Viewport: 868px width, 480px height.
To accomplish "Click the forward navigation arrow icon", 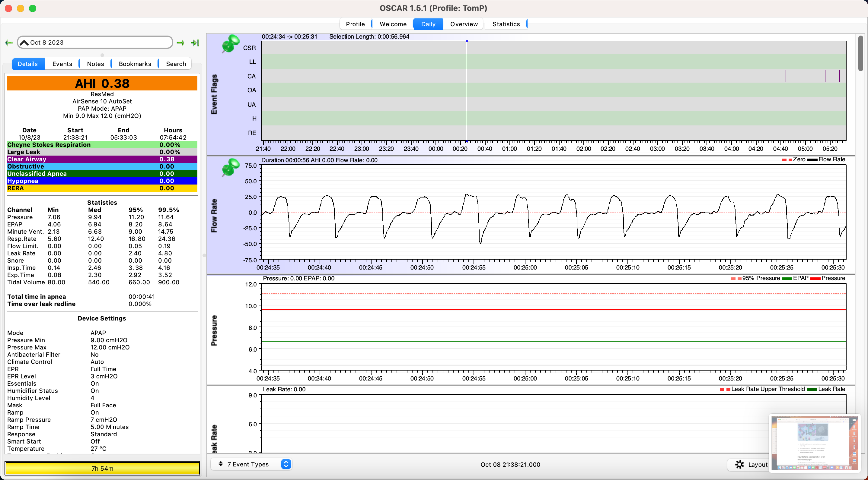I will tap(182, 42).
